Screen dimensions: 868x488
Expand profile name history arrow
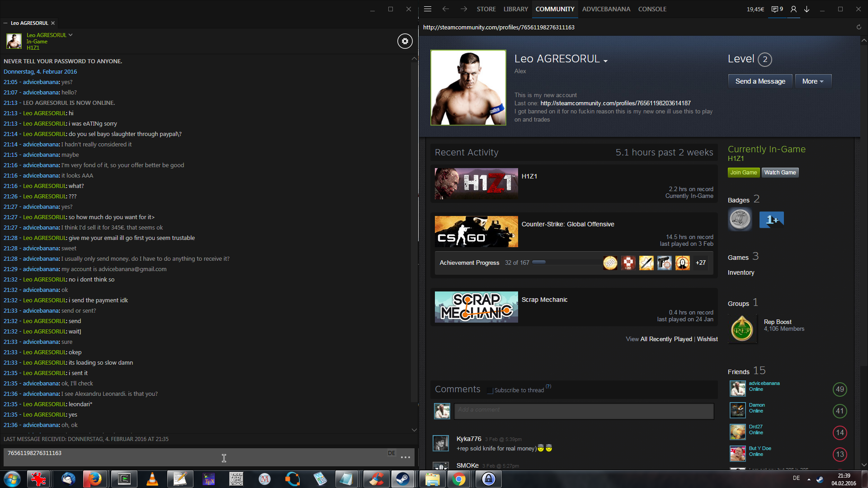pyautogui.click(x=605, y=61)
